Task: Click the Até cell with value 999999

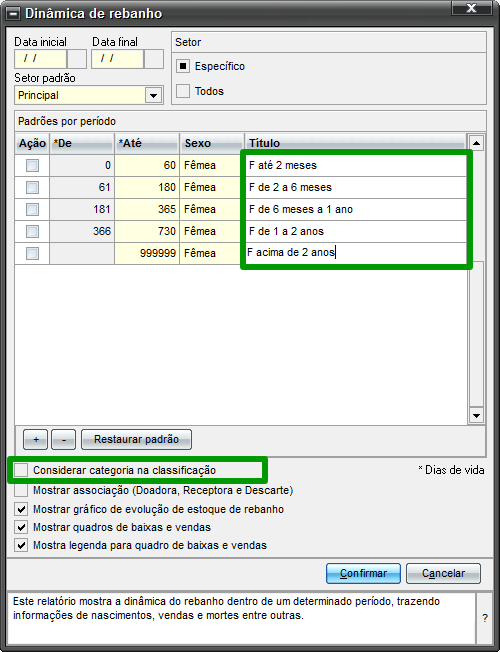Action: click(x=147, y=254)
